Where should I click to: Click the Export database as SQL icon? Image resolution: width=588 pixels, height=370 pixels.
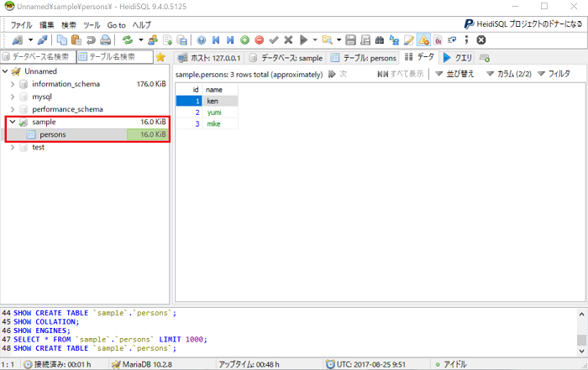pyautogui.click(x=182, y=40)
